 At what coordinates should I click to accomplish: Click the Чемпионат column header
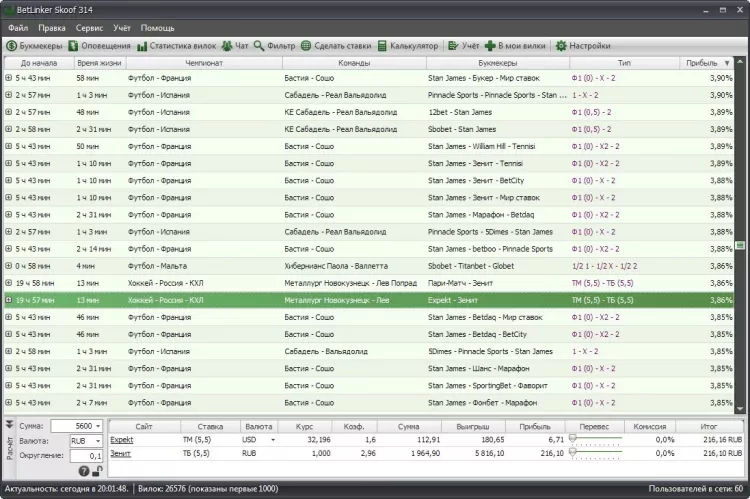tap(204, 63)
